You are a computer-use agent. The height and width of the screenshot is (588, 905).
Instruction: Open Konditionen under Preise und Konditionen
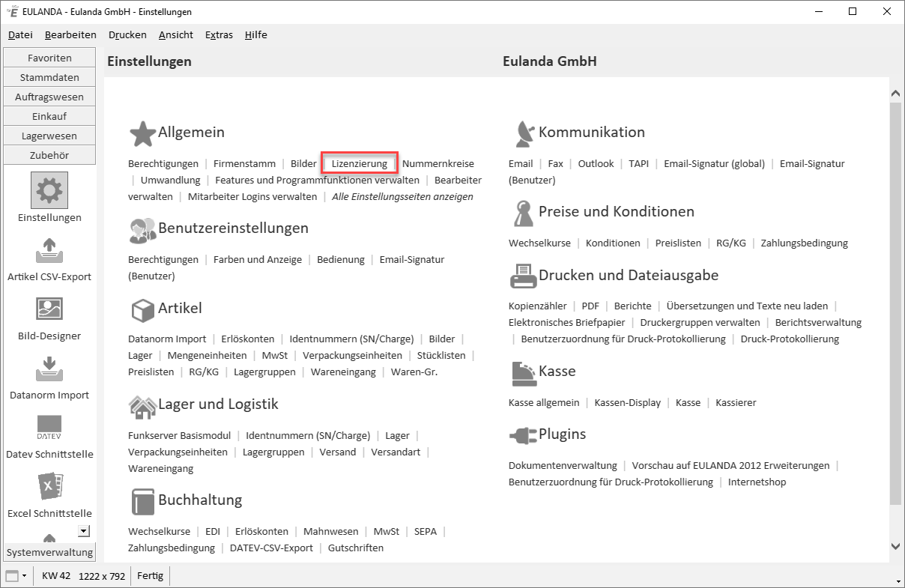coord(613,243)
